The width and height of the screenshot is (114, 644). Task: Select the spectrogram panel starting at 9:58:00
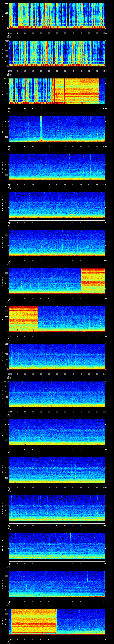[x=57, y=546]
